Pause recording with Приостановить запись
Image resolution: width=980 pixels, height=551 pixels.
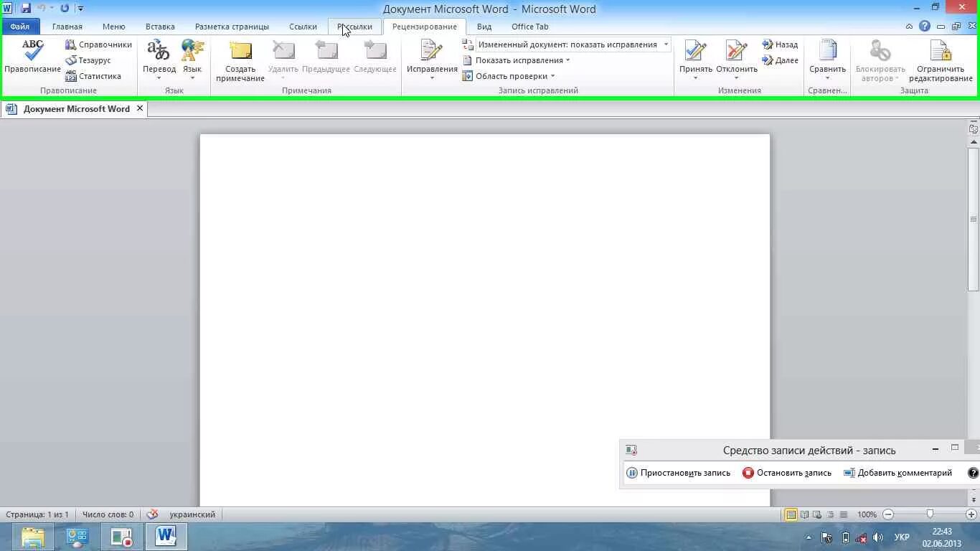[x=678, y=473]
